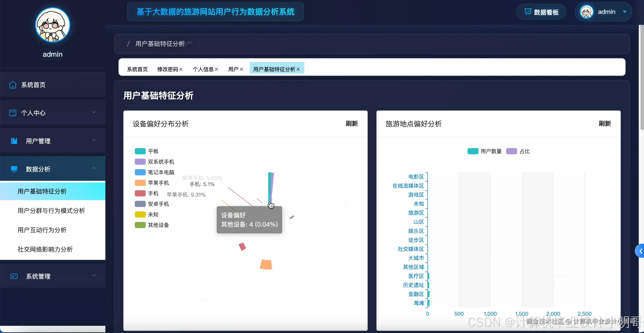This screenshot has height=333, width=644.
Task: Close the 用户 tab with its × button
Action: [242, 69]
